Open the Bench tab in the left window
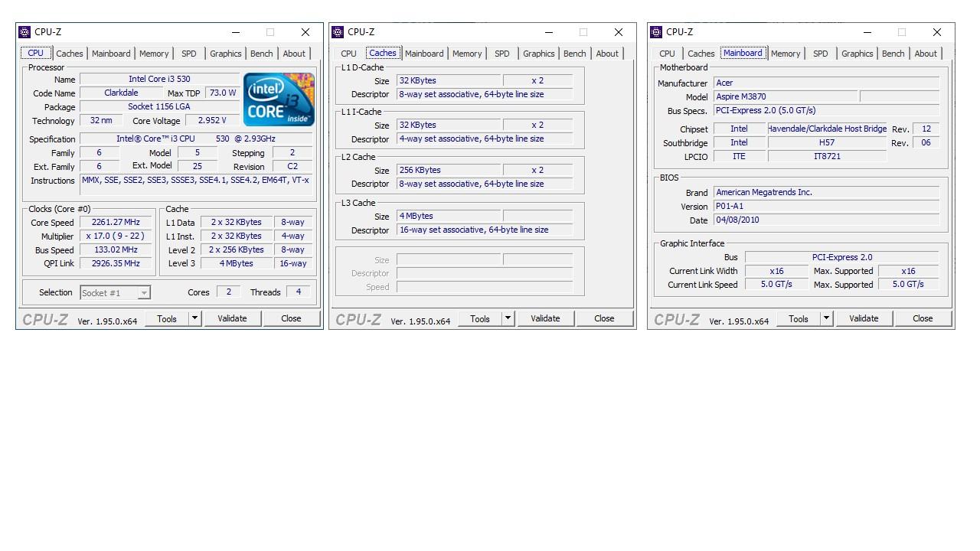Screen dimensions: 980x551 (x=261, y=54)
